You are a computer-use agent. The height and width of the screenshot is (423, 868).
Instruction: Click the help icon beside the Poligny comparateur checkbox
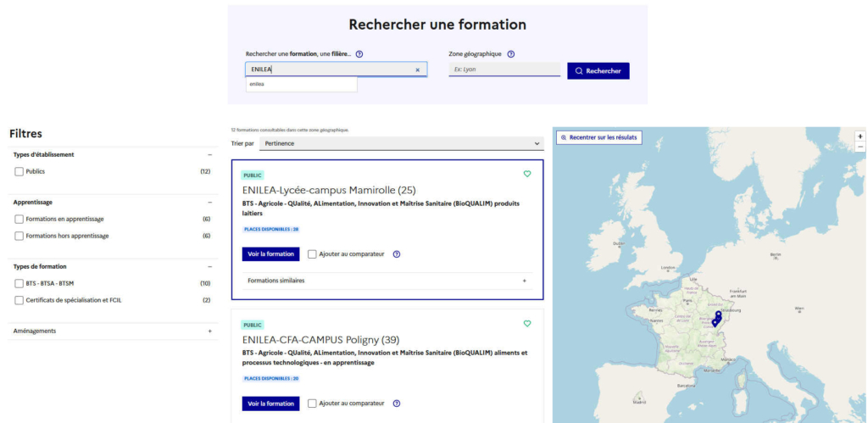397,404
